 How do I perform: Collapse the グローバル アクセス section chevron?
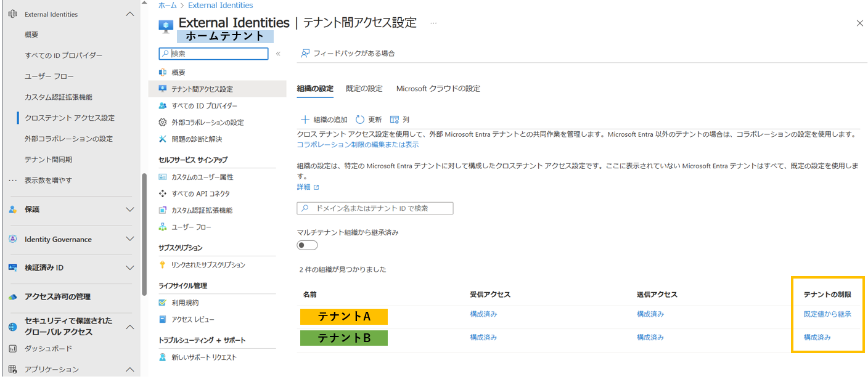tap(129, 327)
